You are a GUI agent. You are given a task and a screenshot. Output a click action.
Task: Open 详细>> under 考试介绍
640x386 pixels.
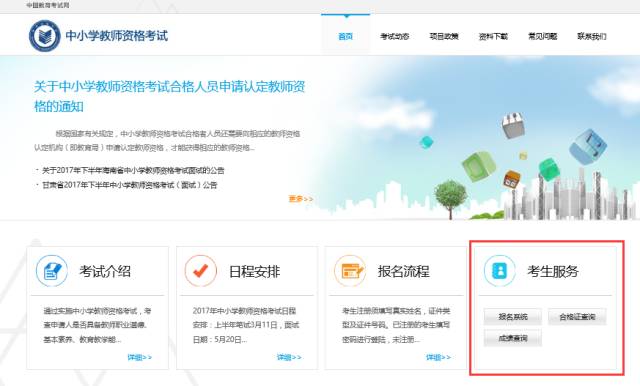[140, 357]
